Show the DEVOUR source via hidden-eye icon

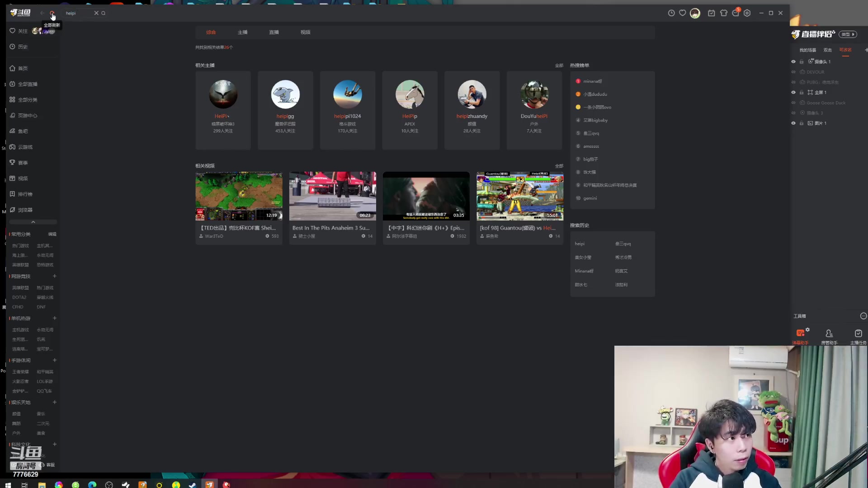point(793,72)
